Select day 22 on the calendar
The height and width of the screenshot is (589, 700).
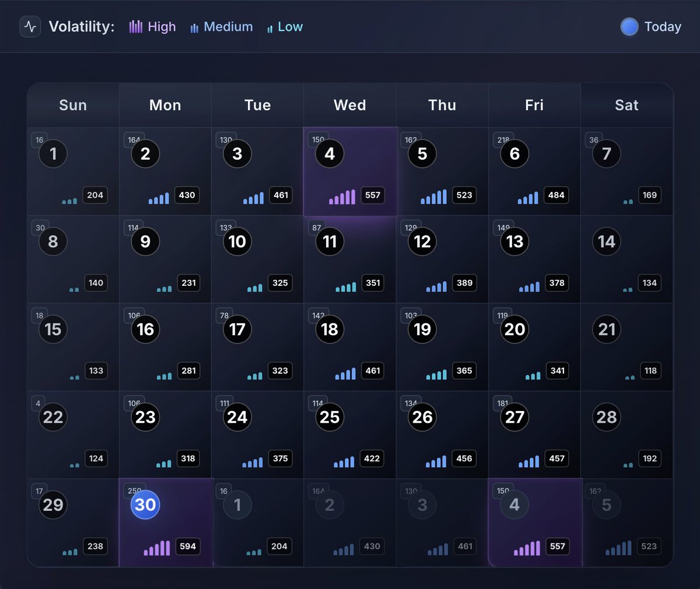[x=53, y=417]
